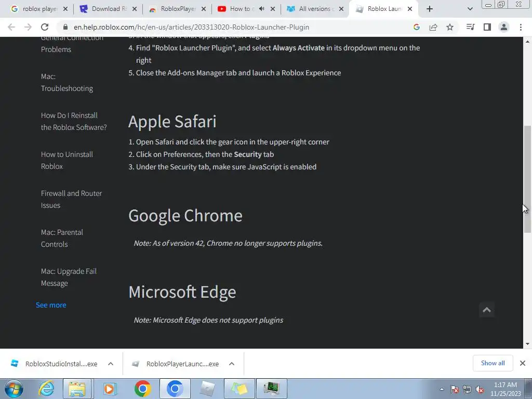Open the Windows Start menu
Screen dimensions: 532x399
click(x=14, y=389)
